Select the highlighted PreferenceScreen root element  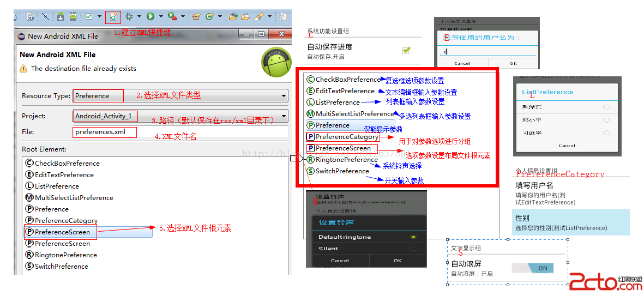pos(88,232)
